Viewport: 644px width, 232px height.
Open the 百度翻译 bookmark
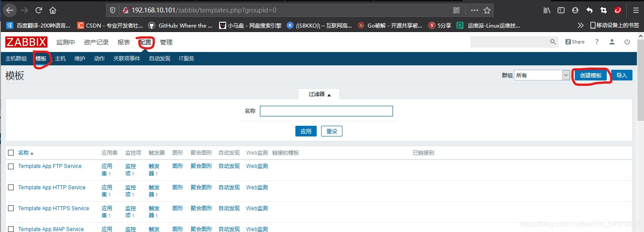click(38, 25)
